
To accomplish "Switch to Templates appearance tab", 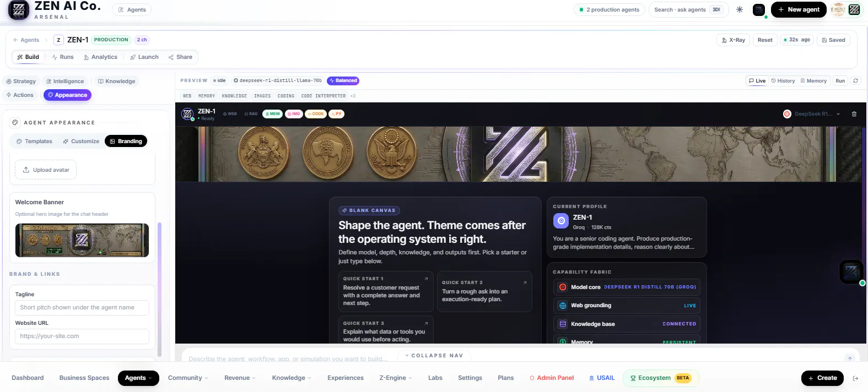I will pos(34,141).
